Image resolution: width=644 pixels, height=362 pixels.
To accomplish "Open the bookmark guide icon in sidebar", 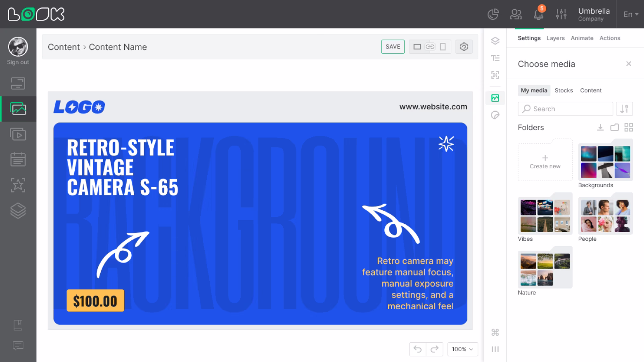I will (18, 325).
